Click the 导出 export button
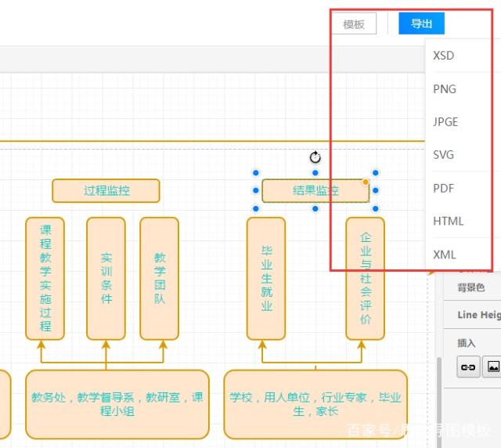The height and width of the screenshot is (448, 501). click(421, 23)
